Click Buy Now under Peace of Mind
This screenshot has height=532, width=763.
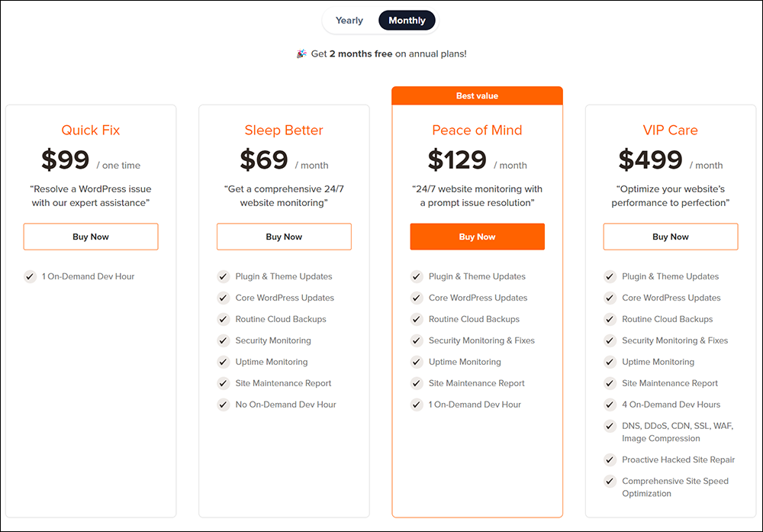tap(477, 237)
